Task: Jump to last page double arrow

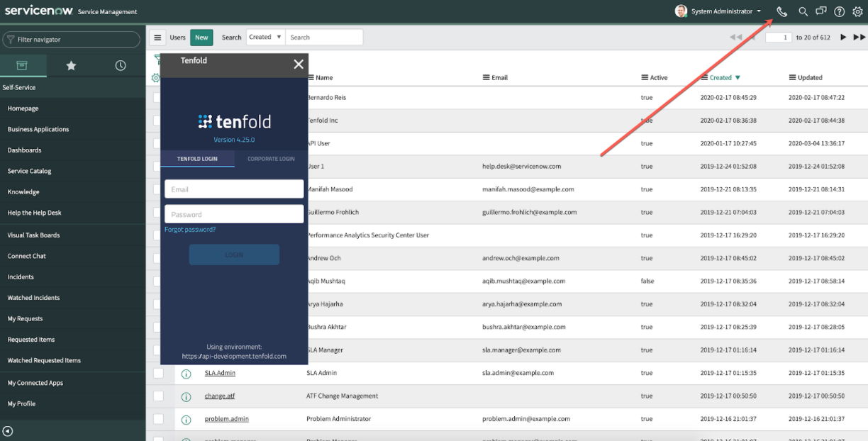Action: click(x=859, y=37)
